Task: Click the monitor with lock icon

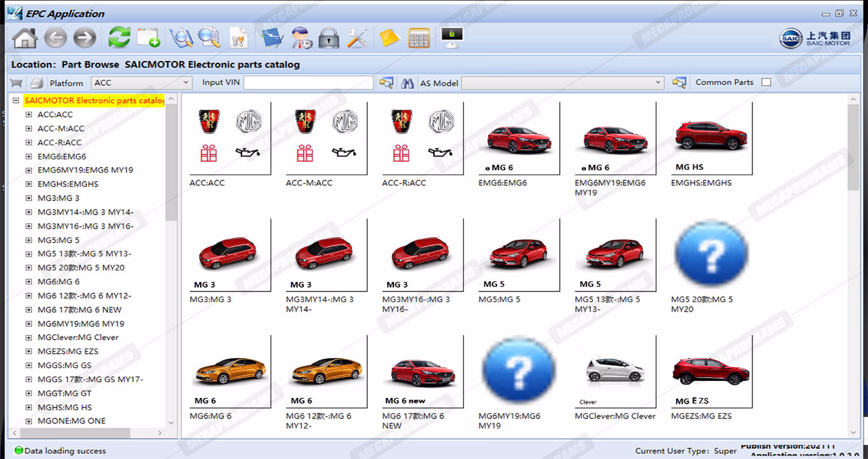Action: (x=452, y=37)
